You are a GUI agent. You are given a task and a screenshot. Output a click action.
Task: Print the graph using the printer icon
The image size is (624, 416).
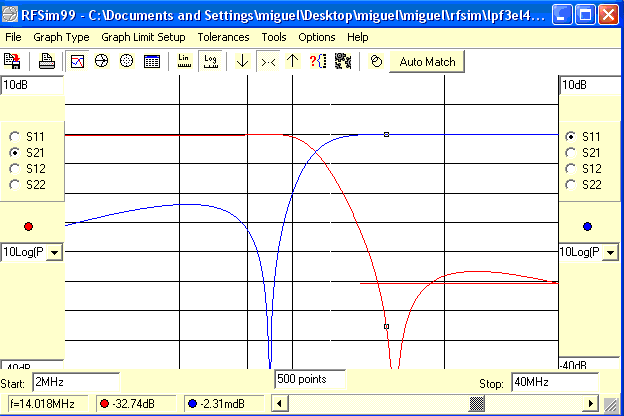pos(47,61)
